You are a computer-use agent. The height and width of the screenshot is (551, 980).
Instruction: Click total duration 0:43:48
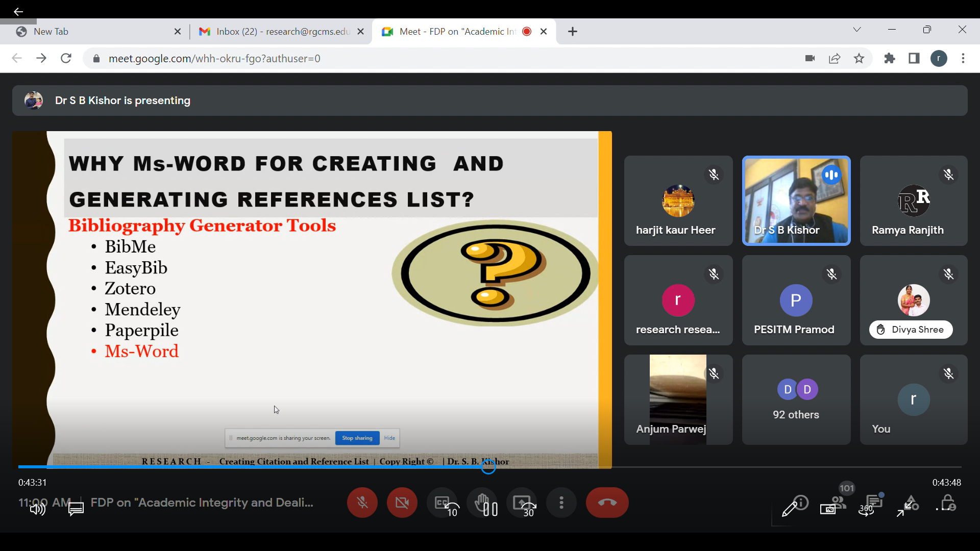[x=947, y=483]
